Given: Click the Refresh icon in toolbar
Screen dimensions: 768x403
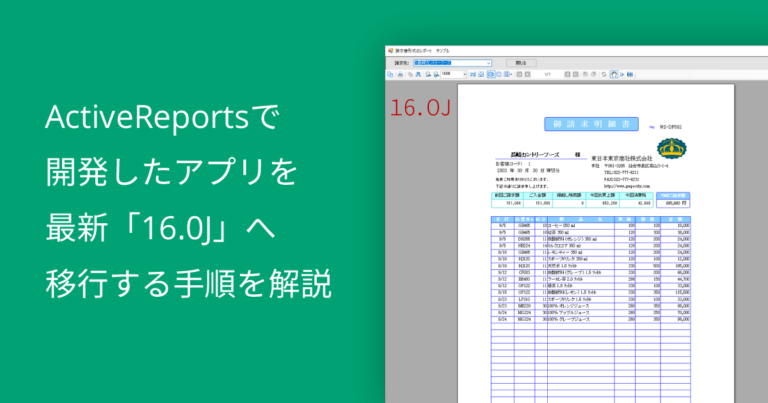Looking at the screenshot, I should (604, 74).
